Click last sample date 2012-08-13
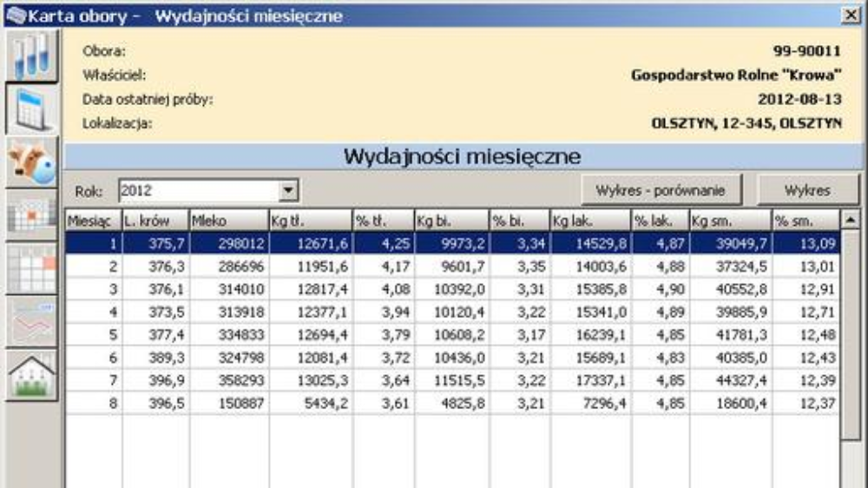The image size is (868, 488). point(799,99)
